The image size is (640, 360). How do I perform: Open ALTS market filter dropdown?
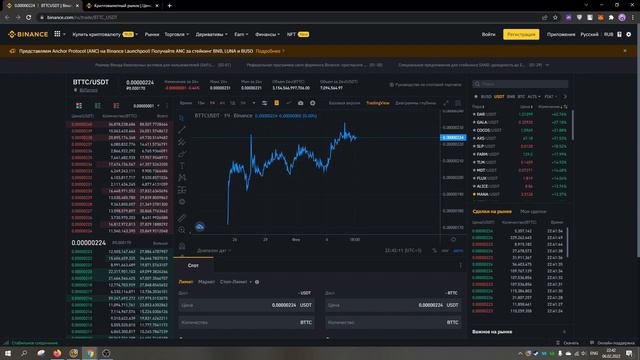533,97
